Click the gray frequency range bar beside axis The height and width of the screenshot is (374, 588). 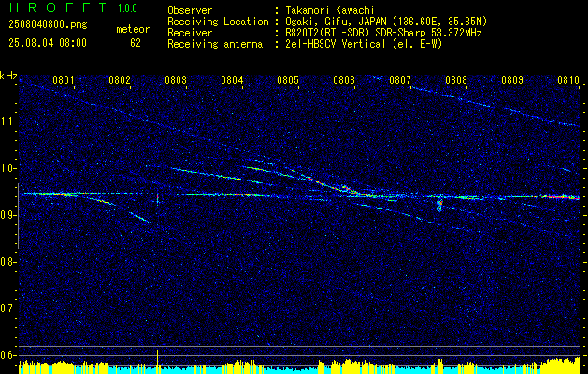18,216
